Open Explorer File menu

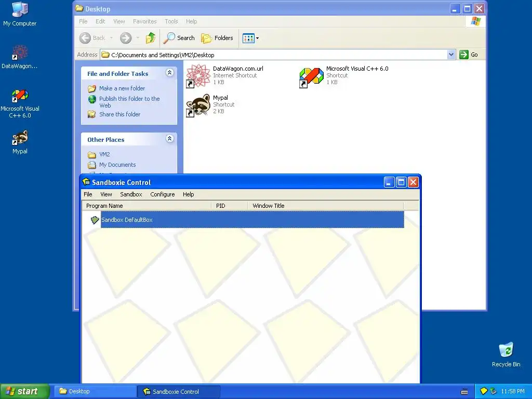tap(83, 21)
